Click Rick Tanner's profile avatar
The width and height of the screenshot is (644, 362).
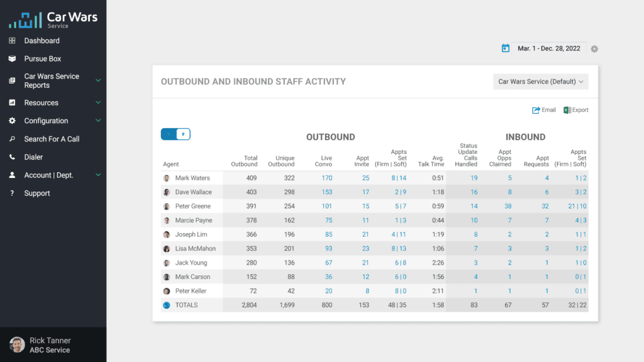(17, 345)
